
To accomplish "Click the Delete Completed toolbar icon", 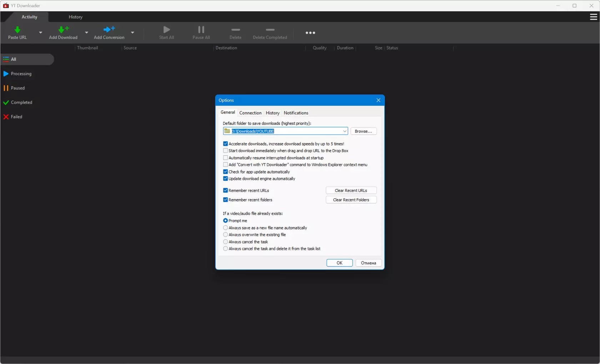I will pos(270,30).
